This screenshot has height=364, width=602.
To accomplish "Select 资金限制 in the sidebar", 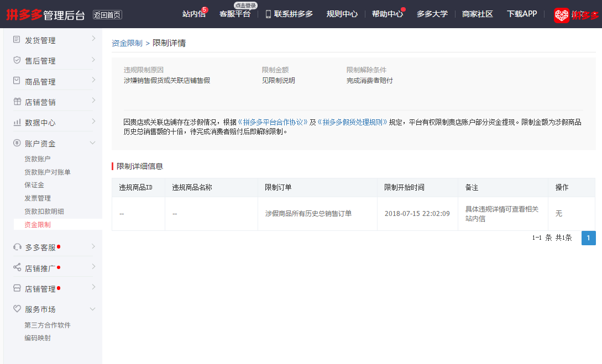I will coord(37,224).
